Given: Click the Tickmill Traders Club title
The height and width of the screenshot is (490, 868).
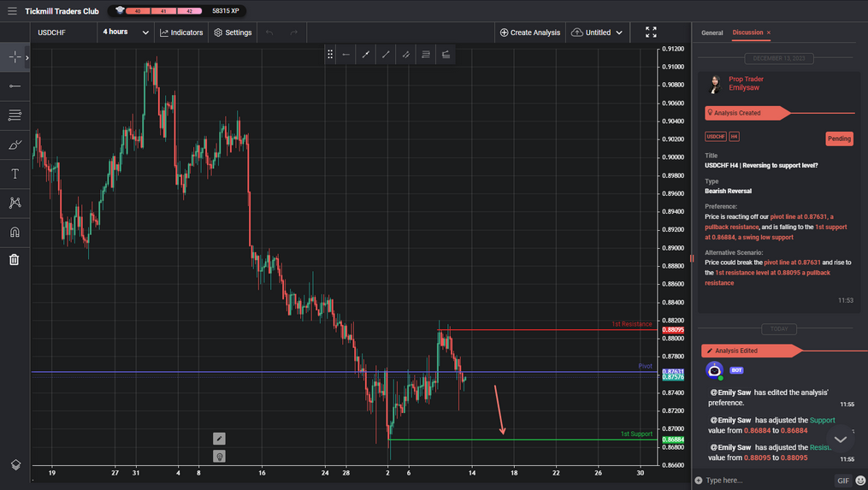Looking at the screenshot, I should tap(62, 11).
